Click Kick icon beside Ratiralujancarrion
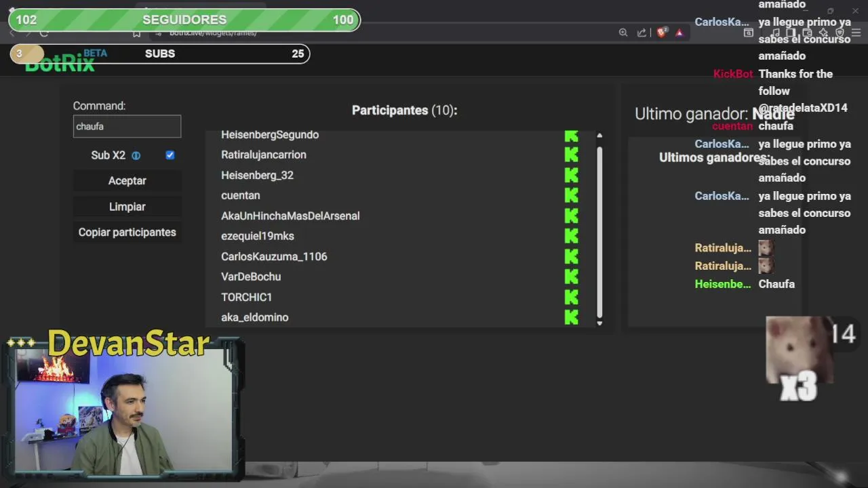 click(572, 155)
